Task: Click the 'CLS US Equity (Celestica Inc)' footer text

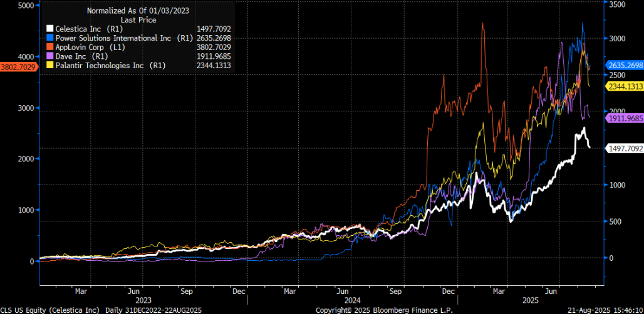Action: 51,310
